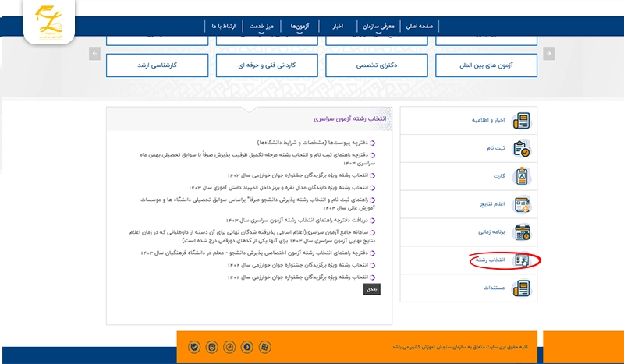This screenshot has height=364, width=624.
Task: Open دفترچه پیوست‌ها (مشخصات و شرایط دانشگاه‌ها) link
Action: pos(313,143)
